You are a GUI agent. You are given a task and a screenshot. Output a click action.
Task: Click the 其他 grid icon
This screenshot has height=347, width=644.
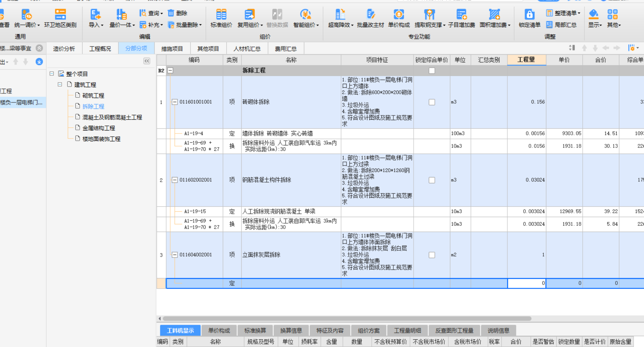[612, 15]
